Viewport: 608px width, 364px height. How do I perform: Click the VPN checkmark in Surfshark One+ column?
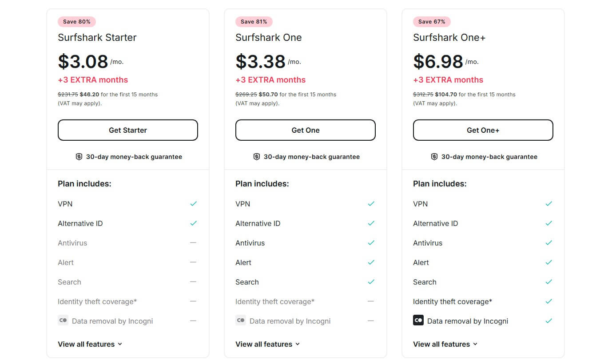(x=548, y=203)
